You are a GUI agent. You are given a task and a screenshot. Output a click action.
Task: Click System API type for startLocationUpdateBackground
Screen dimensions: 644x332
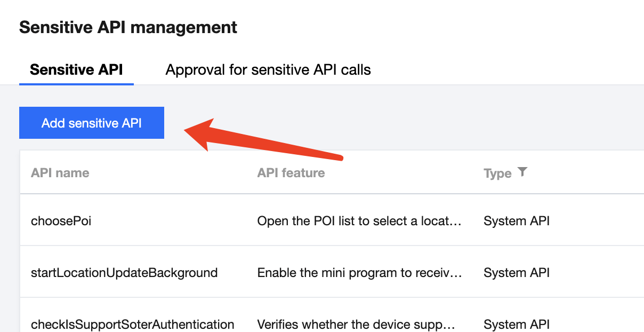(x=517, y=273)
